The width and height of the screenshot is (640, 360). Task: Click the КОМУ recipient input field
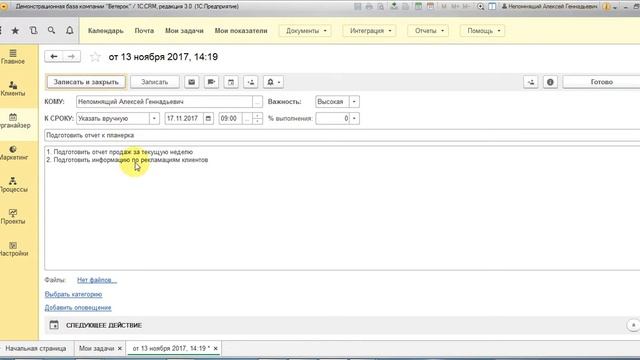coord(164,102)
